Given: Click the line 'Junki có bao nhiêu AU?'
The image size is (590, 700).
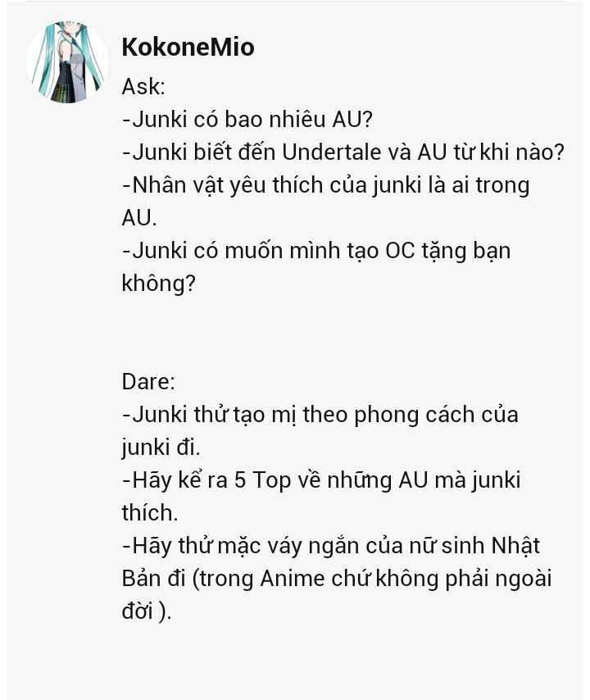Looking at the screenshot, I should click(x=247, y=119).
